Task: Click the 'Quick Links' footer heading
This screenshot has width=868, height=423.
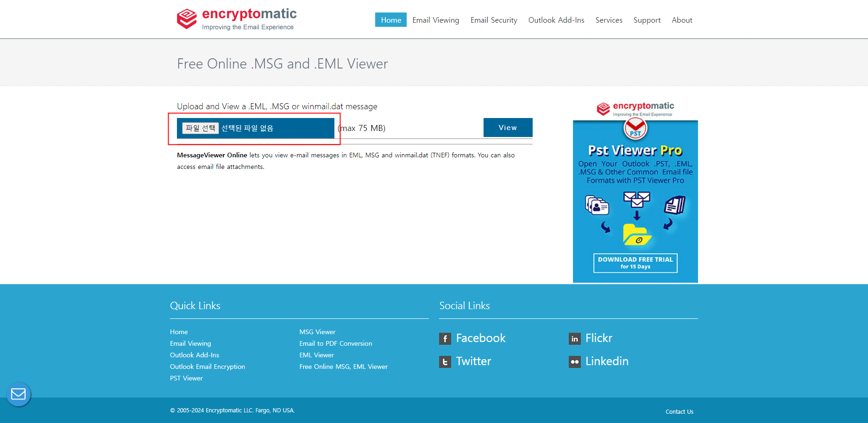Action: 195,305
